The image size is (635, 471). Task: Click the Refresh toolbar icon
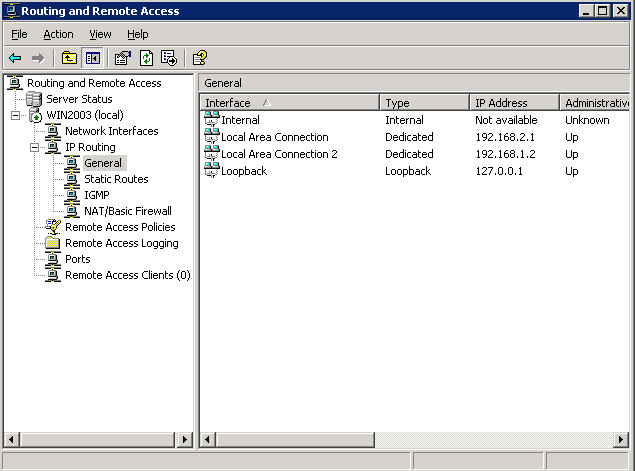click(x=146, y=58)
